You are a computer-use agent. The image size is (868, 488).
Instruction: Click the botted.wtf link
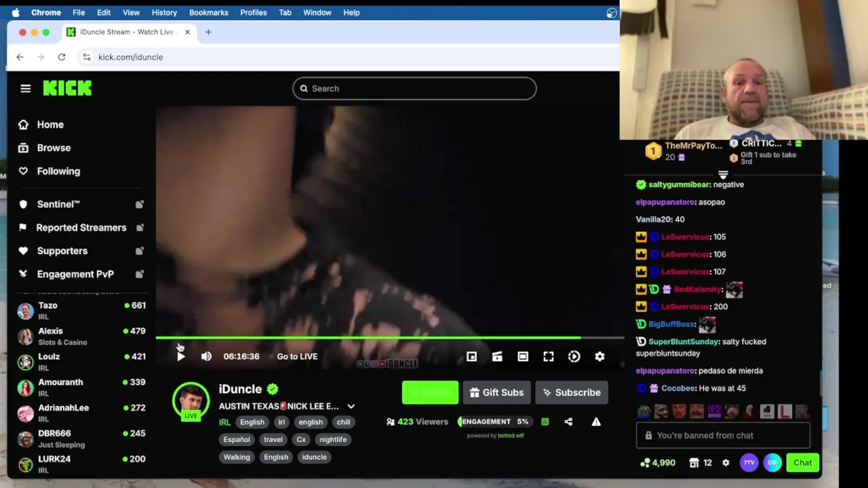[x=511, y=436]
